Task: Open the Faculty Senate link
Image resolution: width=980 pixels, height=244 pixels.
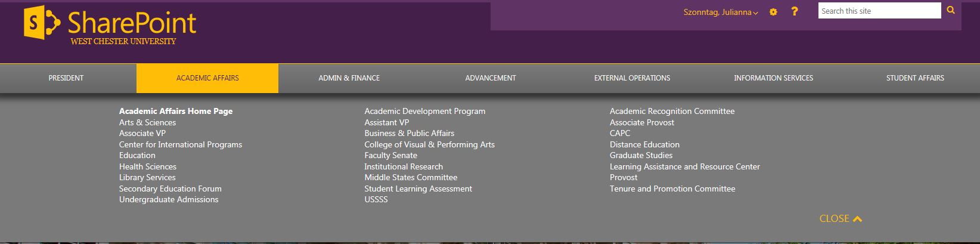Action: pos(390,155)
